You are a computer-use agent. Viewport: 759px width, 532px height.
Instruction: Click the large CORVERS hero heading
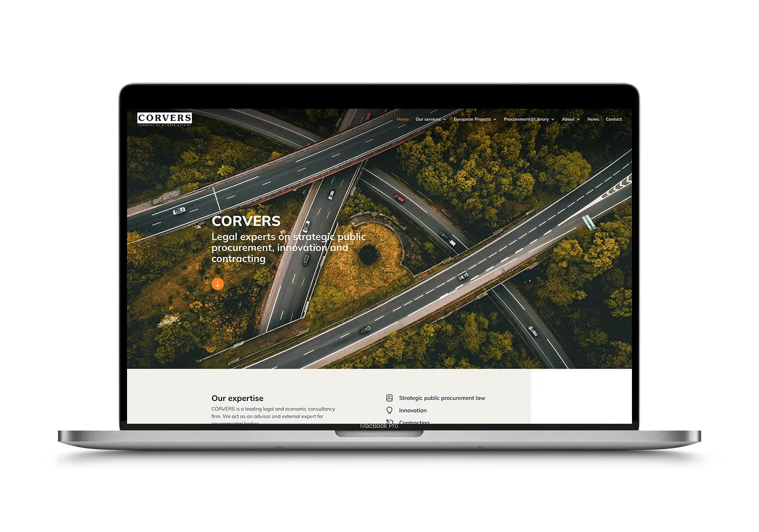[x=246, y=221]
